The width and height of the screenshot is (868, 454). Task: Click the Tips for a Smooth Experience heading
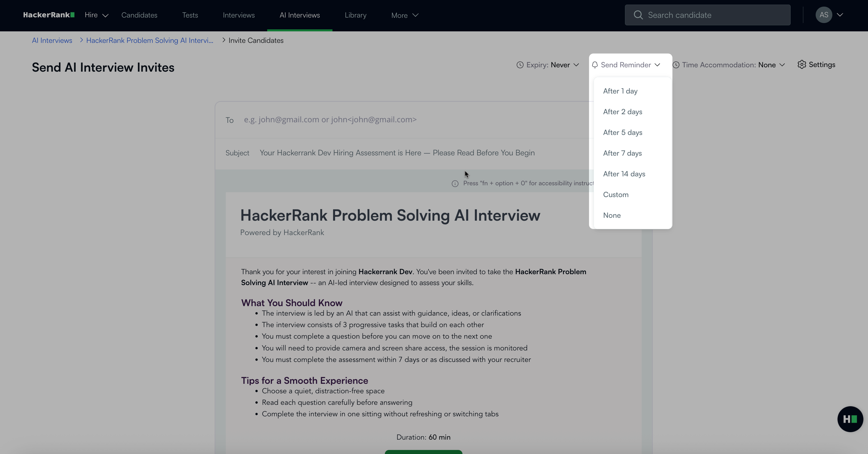(x=305, y=381)
